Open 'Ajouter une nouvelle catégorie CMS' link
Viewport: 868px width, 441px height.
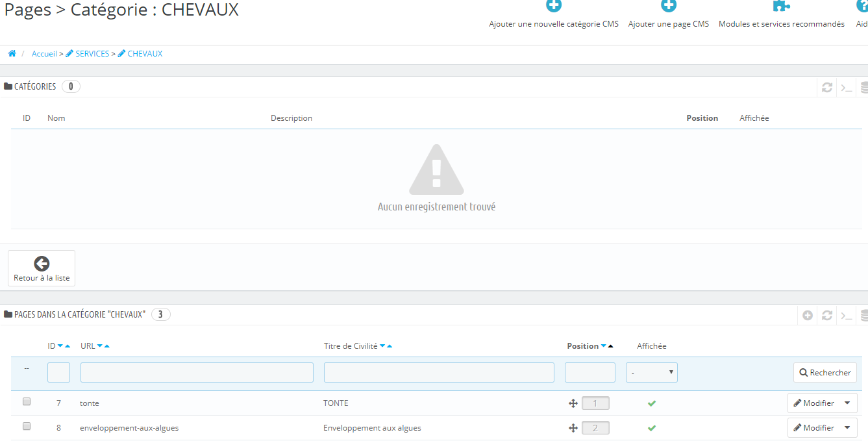(x=554, y=24)
